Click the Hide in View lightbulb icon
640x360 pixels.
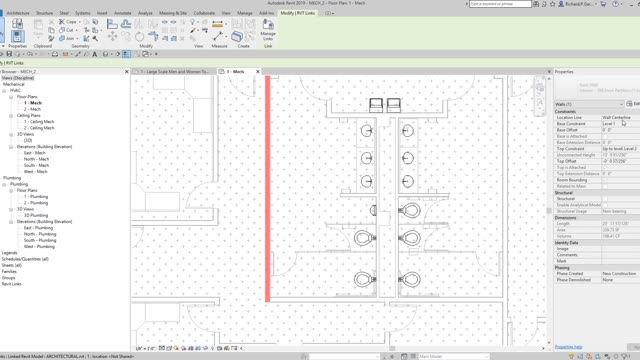pyautogui.click(x=193, y=22)
